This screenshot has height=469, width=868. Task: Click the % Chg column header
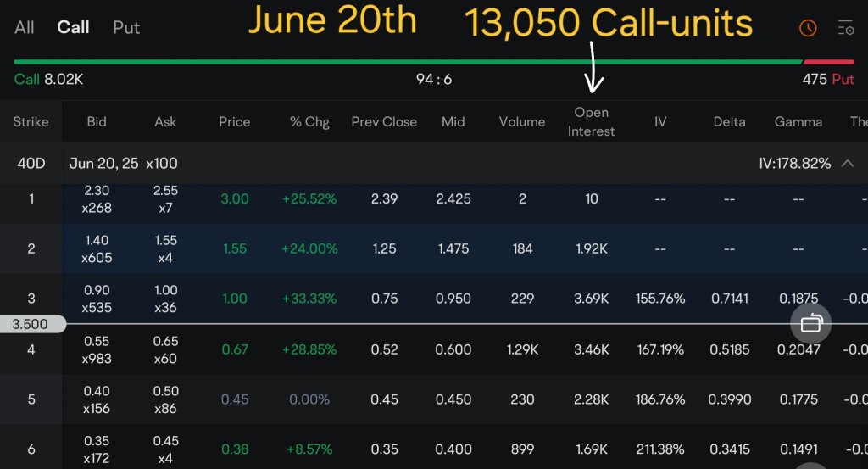pyautogui.click(x=309, y=121)
